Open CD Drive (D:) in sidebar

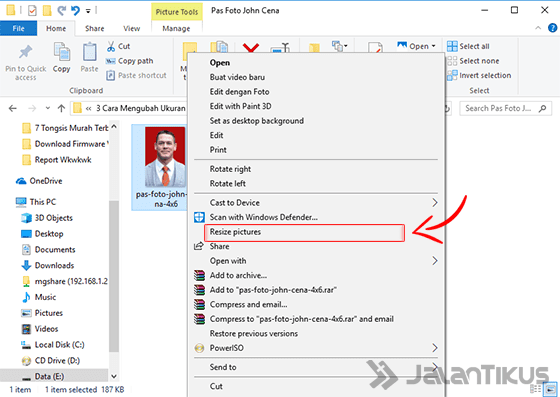[x=50, y=361]
